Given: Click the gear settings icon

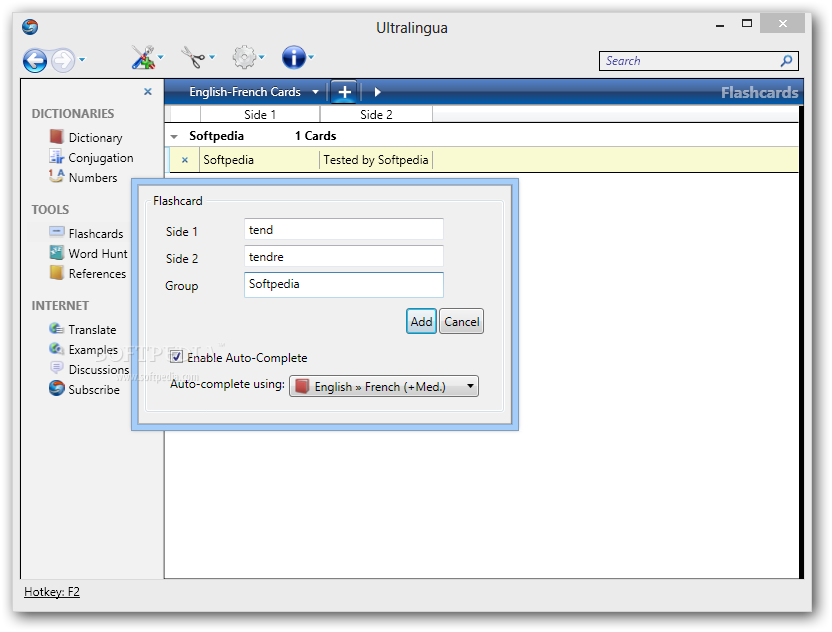Looking at the screenshot, I should [x=244, y=57].
